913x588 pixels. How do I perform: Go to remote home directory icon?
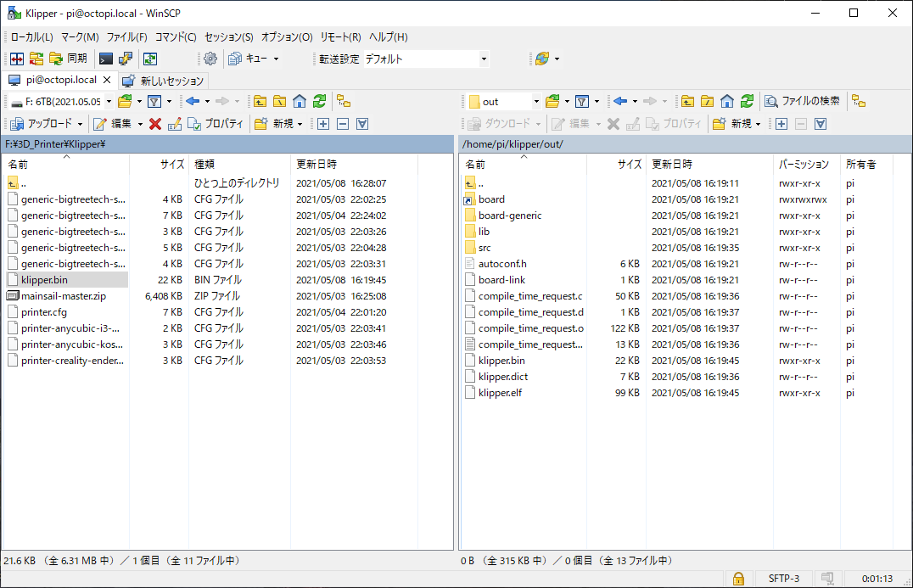coord(727,102)
